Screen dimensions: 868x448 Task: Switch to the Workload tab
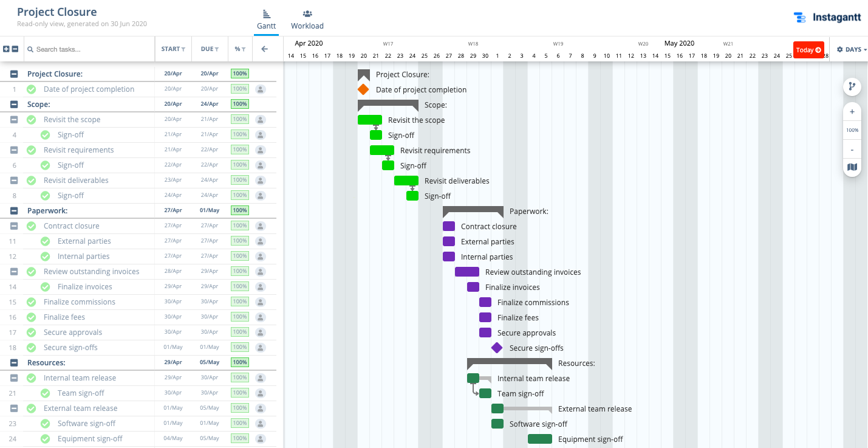pos(307,20)
